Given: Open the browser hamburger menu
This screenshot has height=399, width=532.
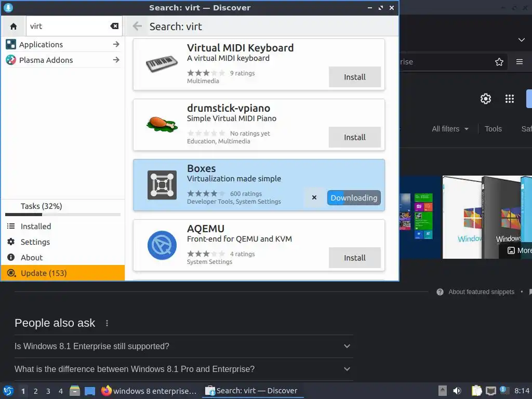Looking at the screenshot, I should pyautogui.click(x=520, y=62).
